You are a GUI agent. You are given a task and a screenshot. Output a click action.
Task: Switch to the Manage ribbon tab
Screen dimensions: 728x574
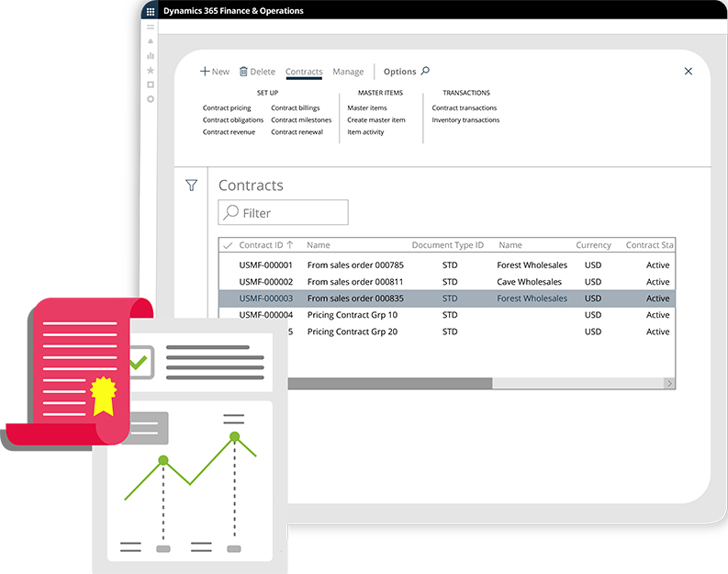pos(348,72)
